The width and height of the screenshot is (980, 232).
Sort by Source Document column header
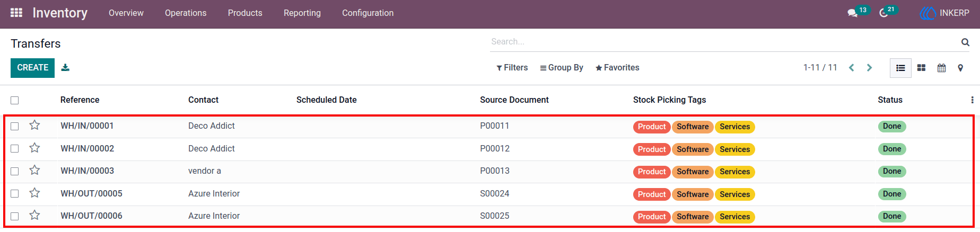(514, 100)
